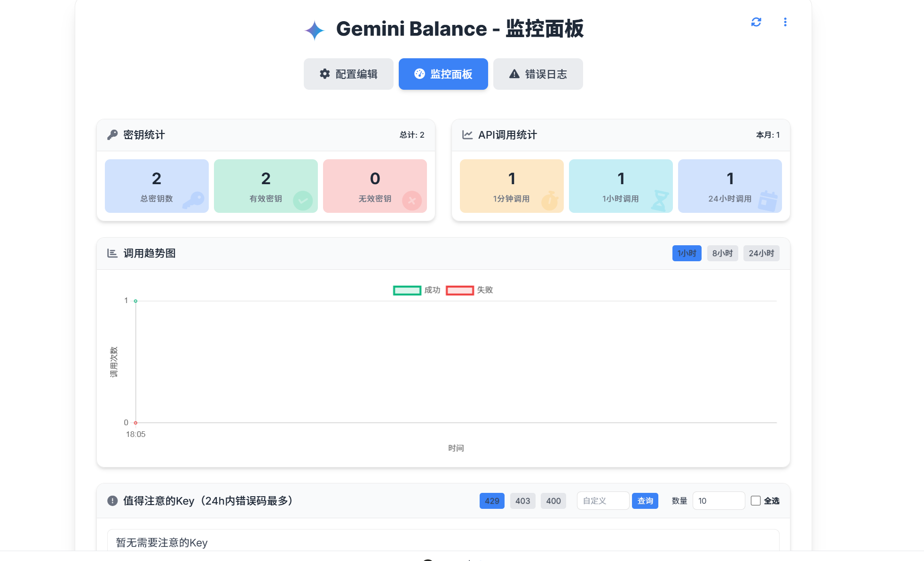Click the refresh icon at top right
Viewport: 924px width, 561px height.
[x=756, y=22]
